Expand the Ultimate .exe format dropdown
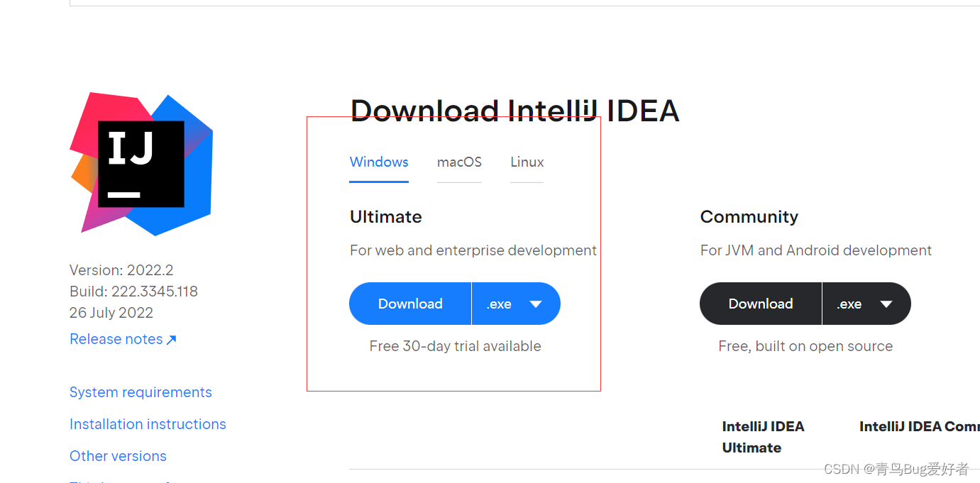Screen dimensions: 980x483 [516, 304]
